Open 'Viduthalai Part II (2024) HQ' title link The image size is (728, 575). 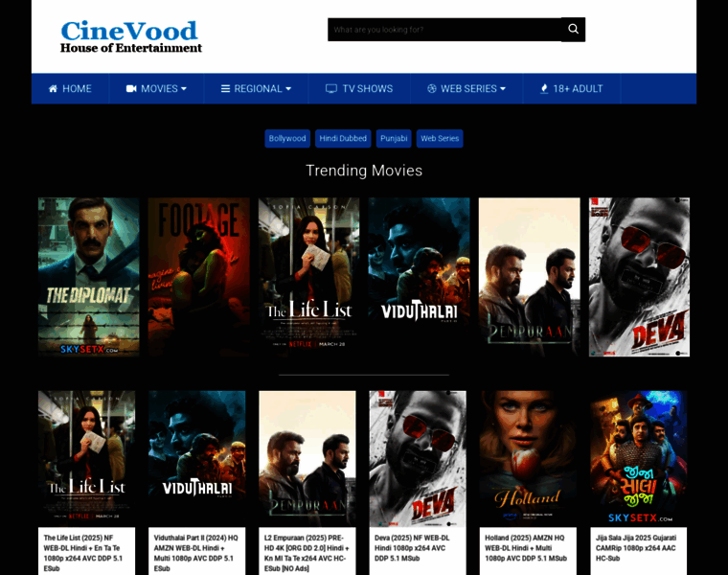196,553
